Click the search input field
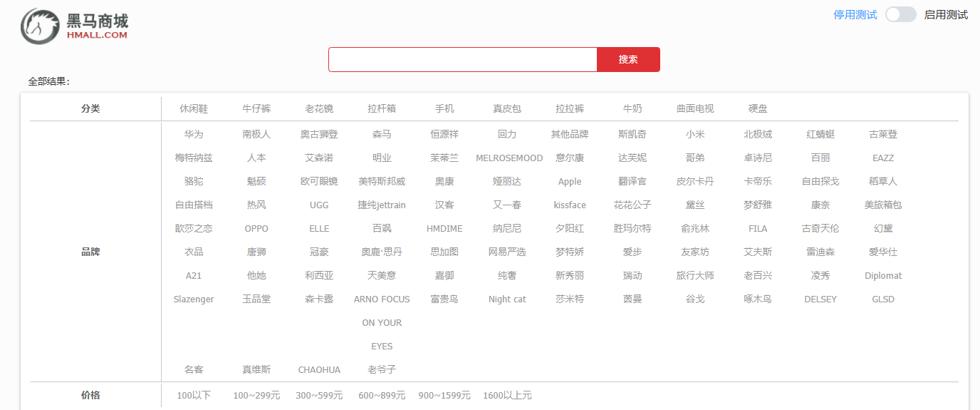980x410 pixels. (462, 60)
